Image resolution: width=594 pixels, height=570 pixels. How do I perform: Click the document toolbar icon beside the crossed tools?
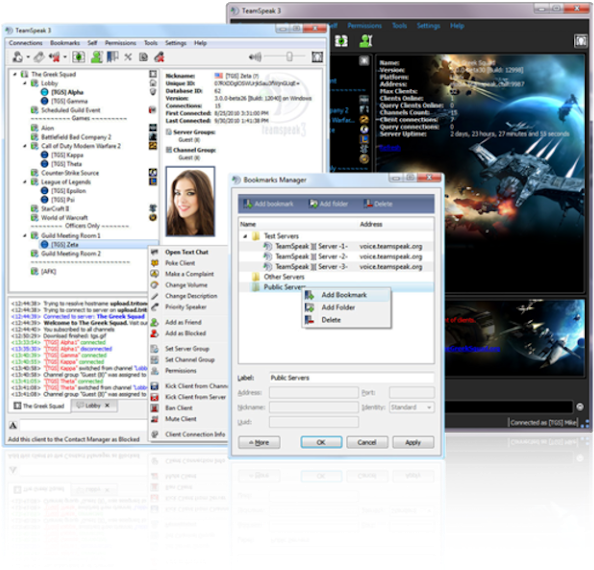coord(143,57)
